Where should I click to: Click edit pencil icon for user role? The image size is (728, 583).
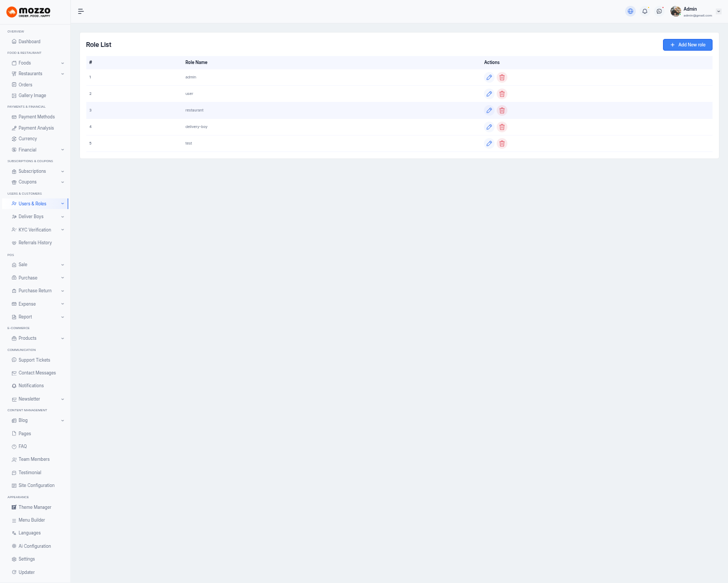click(x=489, y=94)
